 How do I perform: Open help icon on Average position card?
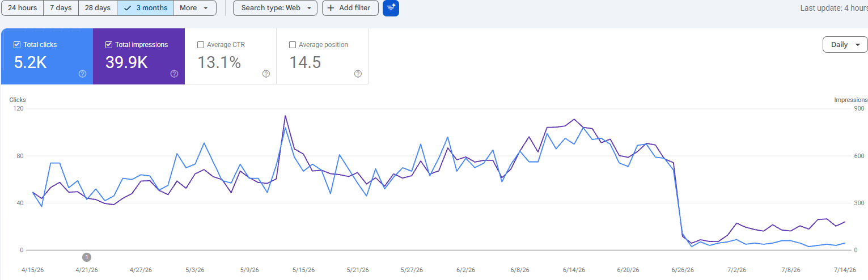(x=358, y=74)
